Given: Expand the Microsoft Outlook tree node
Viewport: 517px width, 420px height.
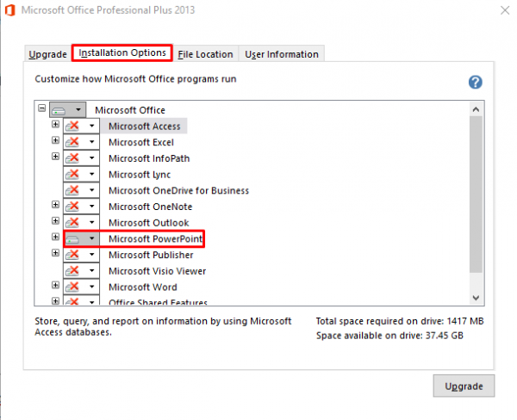Looking at the screenshot, I should click(x=55, y=222).
